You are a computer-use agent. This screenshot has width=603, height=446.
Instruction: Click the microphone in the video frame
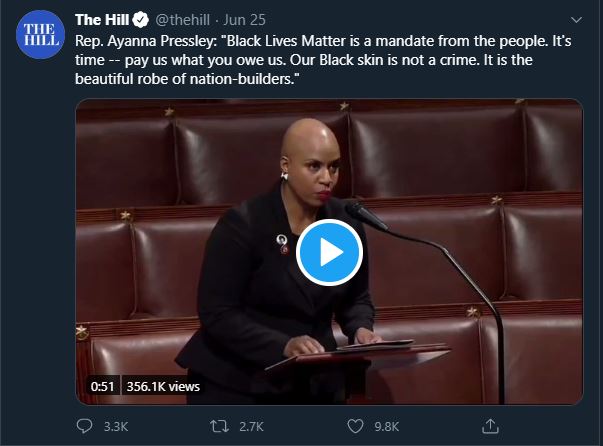pos(366,216)
